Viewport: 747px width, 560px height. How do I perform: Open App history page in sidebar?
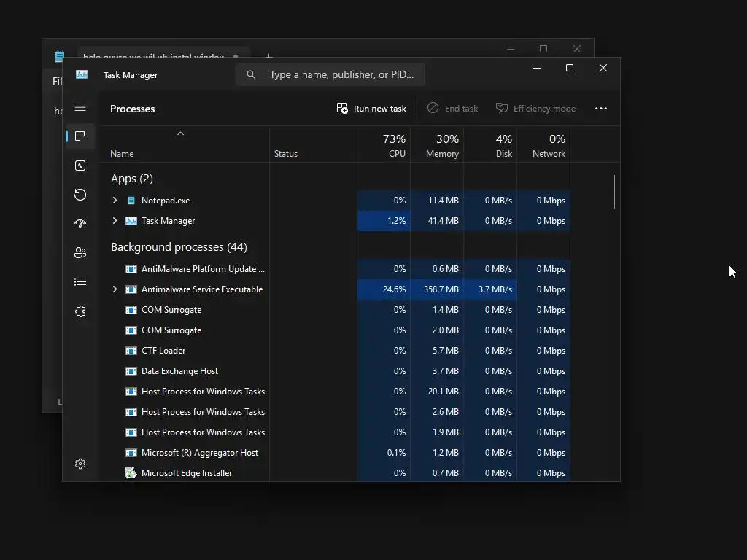80,194
